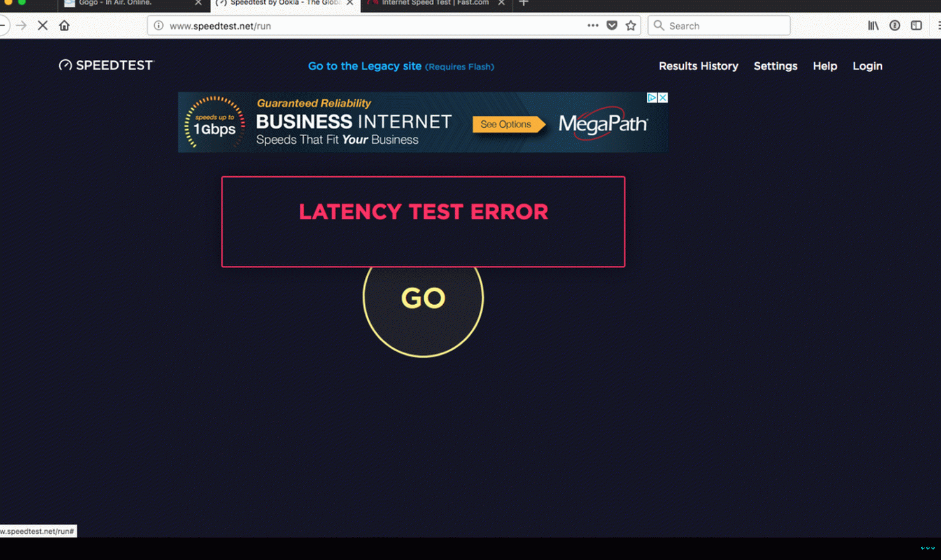Open page actions three-dot menu
The height and width of the screenshot is (560, 941).
pos(593,25)
